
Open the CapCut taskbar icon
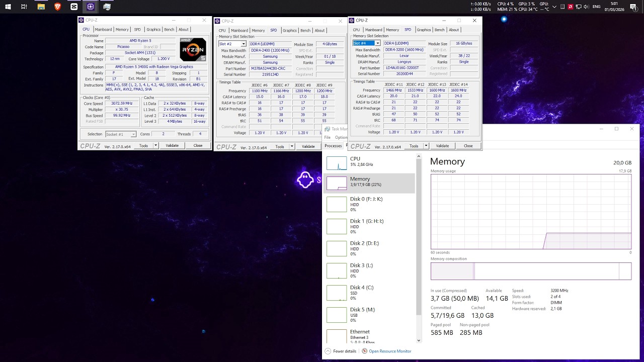click(x=74, y=7)
